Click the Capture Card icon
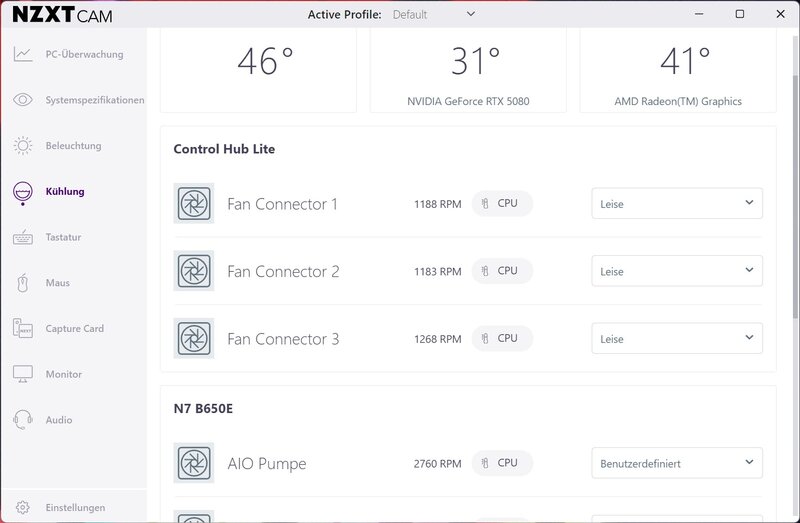 pos(23,328)
